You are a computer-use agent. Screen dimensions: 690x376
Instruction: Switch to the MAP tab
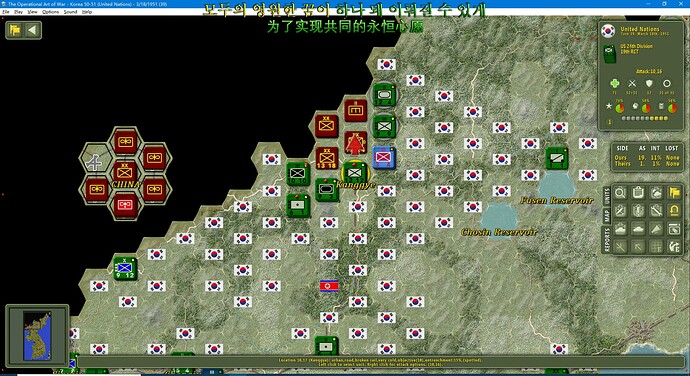[607, 216]
